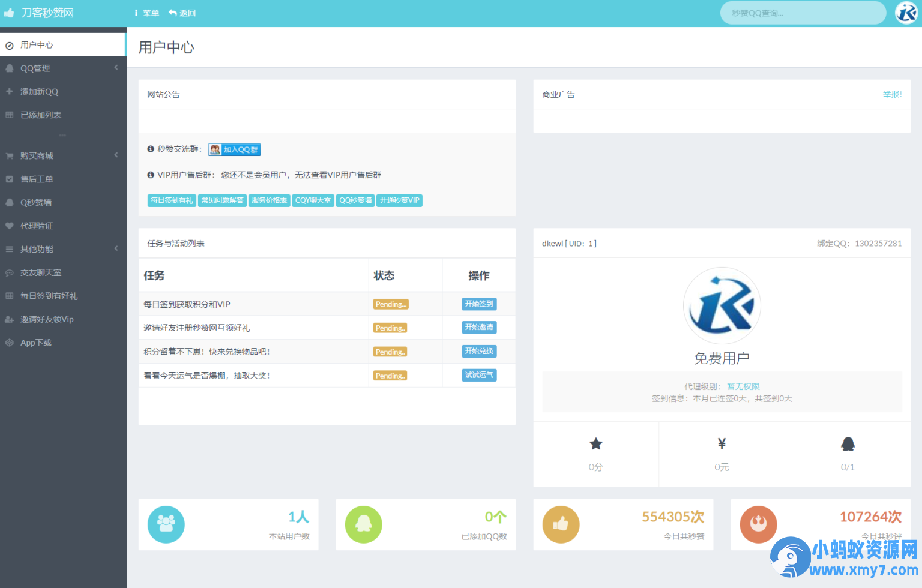922x588 pixels.
Task: Click the 举报! link in 商业广告 panel
Action: pos(892,94)
